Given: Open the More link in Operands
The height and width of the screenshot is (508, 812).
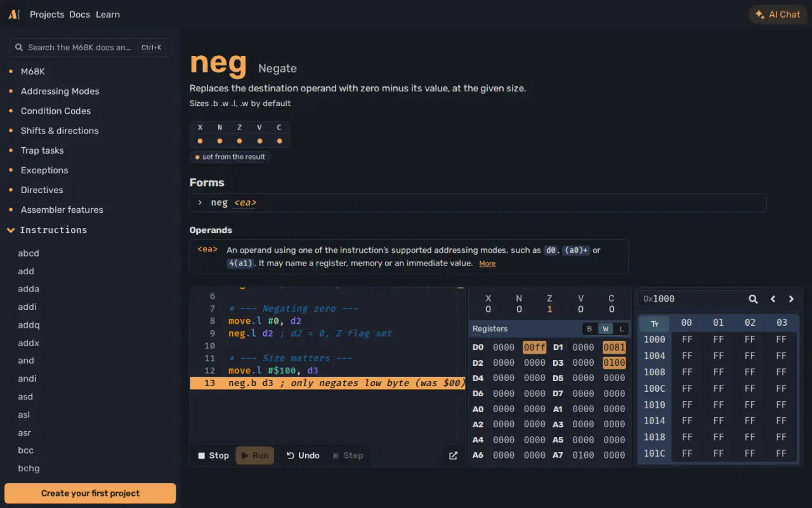Looking at the screenshot, I should tap(487, 264).
